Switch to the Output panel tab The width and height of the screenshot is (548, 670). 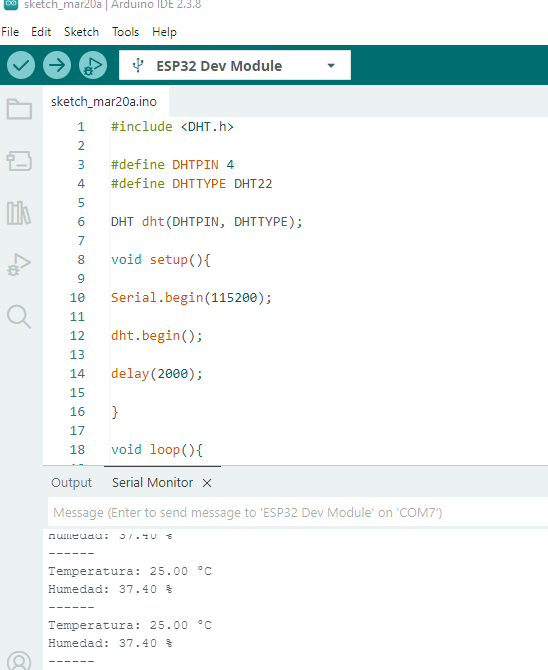click(x=71, y=483)
